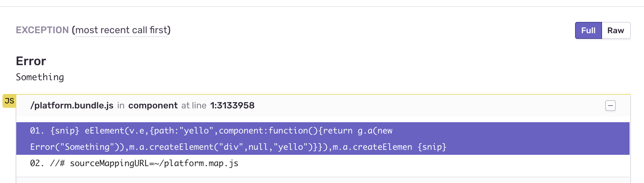This screenshot has height=183, width=644.
Task: Click the yellow JS platform badge icon
Action: [9, 101]
